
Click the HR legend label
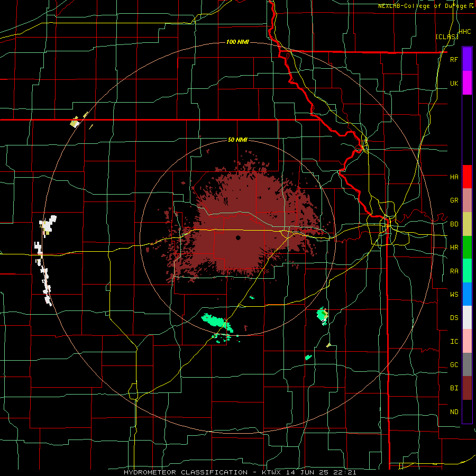point(454,248)
